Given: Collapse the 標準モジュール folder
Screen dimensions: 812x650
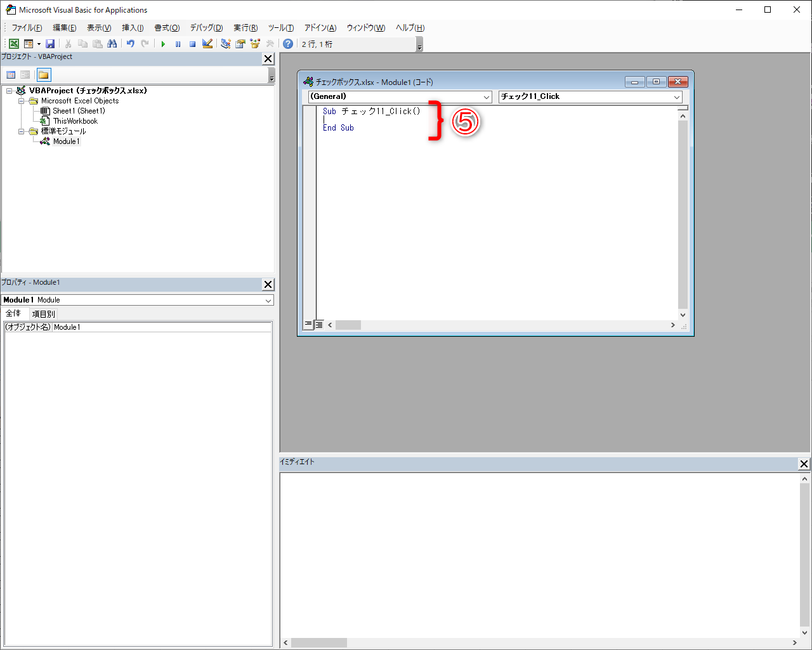Looking at the screenshot, I should (x=21, y=131).
